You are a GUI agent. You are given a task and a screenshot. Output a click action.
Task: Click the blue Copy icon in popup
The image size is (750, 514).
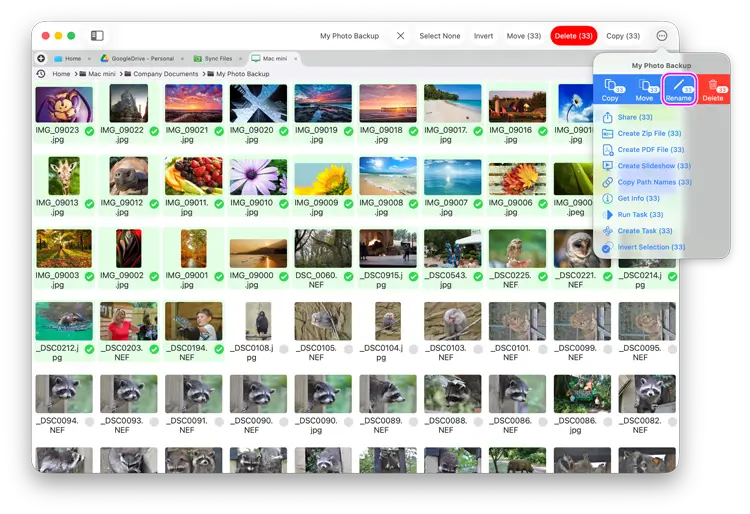coord(610,88)
